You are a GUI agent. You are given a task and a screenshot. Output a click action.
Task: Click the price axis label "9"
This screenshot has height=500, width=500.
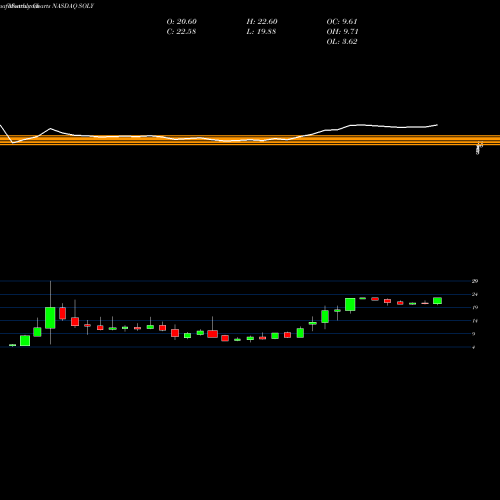(474, 334)
